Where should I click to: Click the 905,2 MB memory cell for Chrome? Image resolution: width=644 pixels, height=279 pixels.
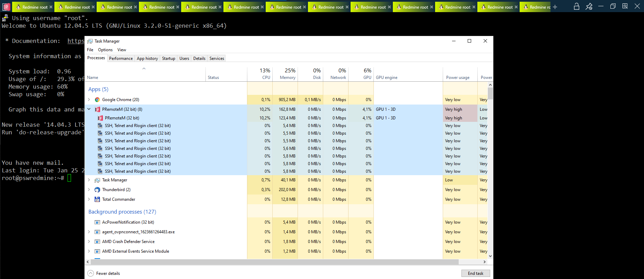click(285, 100)
